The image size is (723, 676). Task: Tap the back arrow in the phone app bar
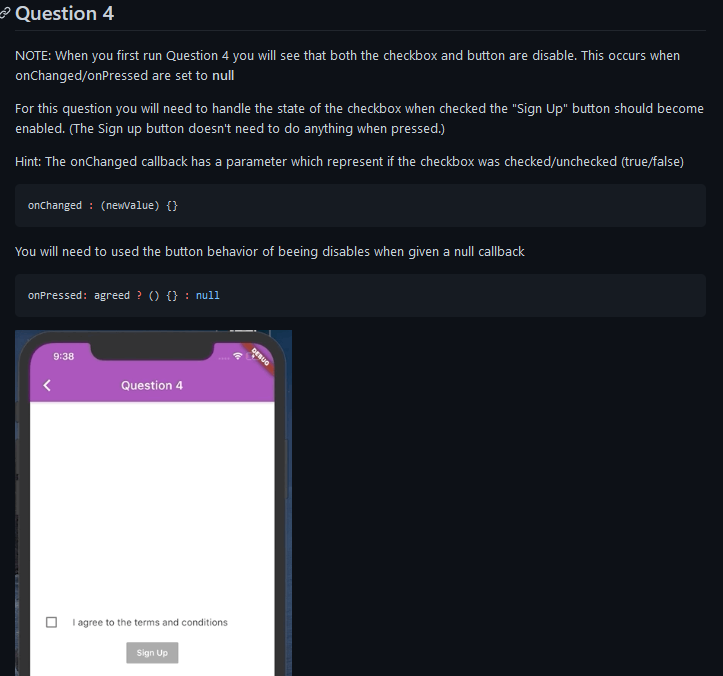point(47,385)
